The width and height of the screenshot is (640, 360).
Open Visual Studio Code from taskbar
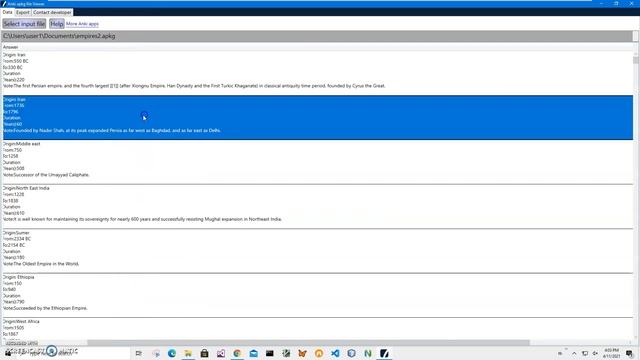[335, 353]
